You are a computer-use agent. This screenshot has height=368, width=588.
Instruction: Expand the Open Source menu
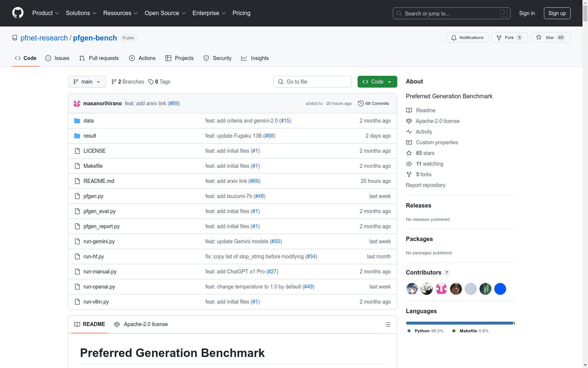pos(165,13)
